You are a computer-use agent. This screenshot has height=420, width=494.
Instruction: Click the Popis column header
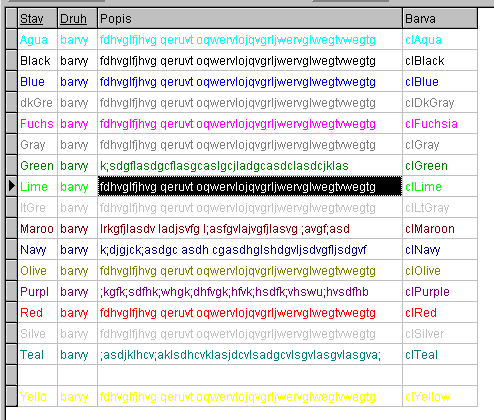coord(250,19)
